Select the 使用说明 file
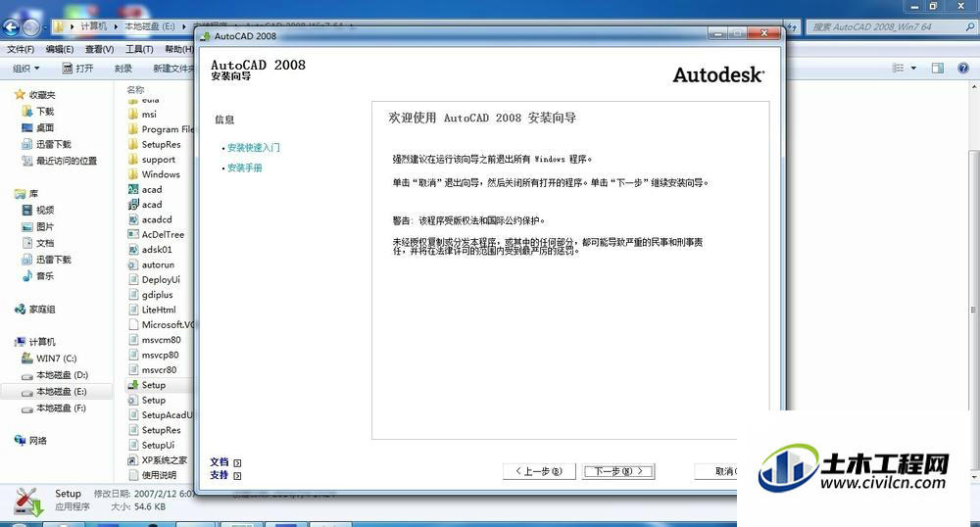This screenshot has width=980, height=527. [x=152, y=475]
